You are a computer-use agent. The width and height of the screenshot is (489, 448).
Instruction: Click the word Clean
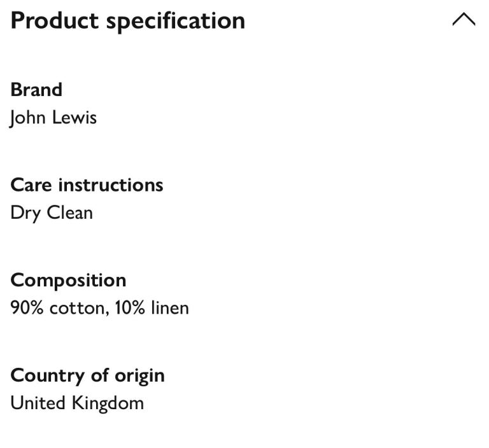70,213
